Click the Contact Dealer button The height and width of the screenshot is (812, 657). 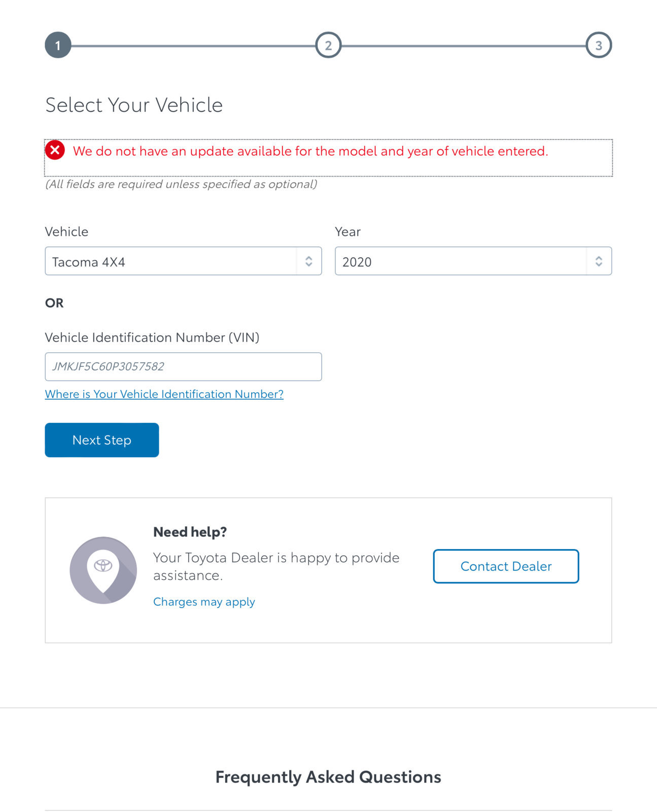(506, 566)
